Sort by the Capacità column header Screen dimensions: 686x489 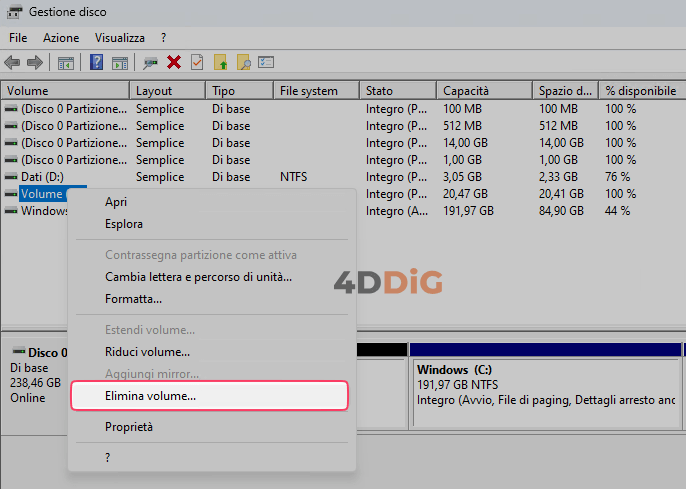pyautogui.click(x=485, y=91)
